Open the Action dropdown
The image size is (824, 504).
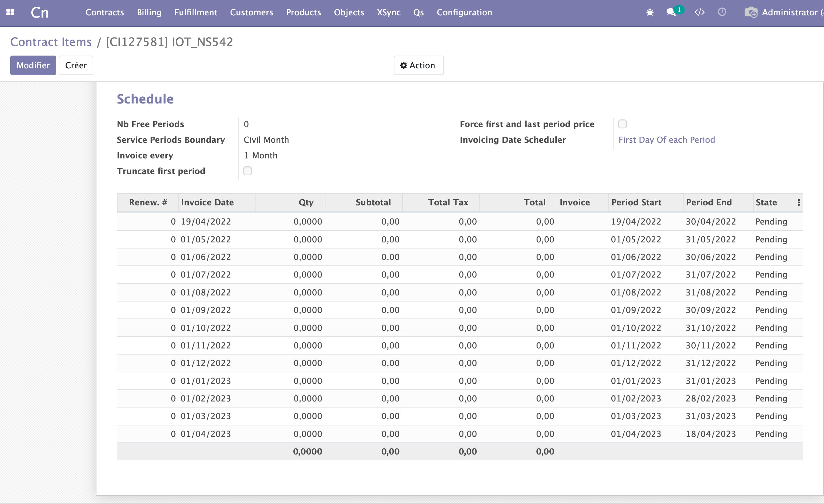(x=418, y=65)
